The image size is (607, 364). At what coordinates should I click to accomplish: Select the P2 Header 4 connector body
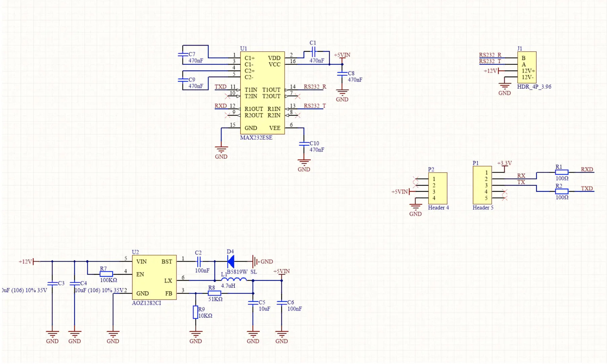[x=438, y=188]
